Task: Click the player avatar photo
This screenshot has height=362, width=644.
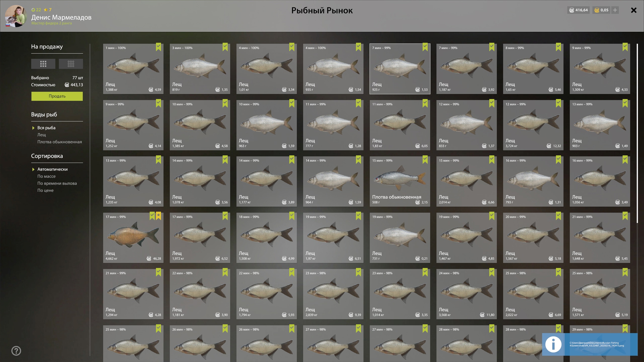Action: point(16,16)
